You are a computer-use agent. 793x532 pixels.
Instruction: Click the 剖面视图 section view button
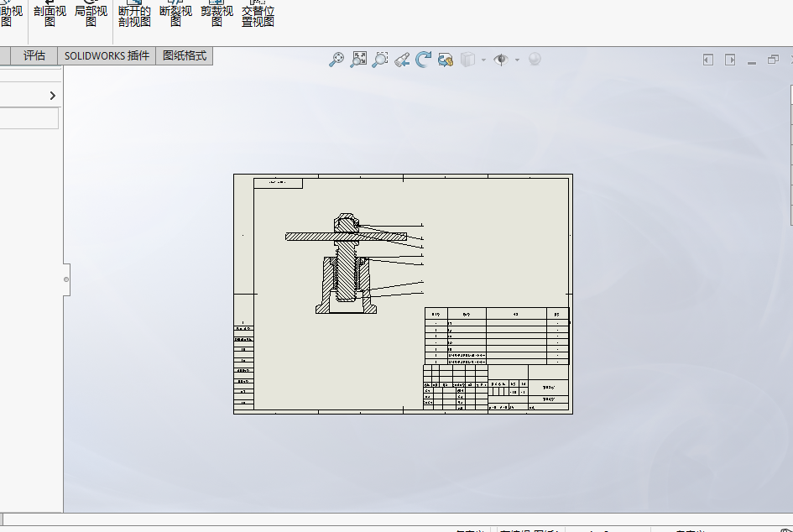coord(50,15)
